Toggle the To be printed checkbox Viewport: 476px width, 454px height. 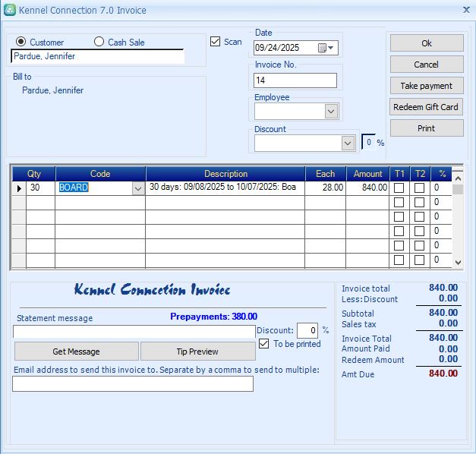pos(263,344)
